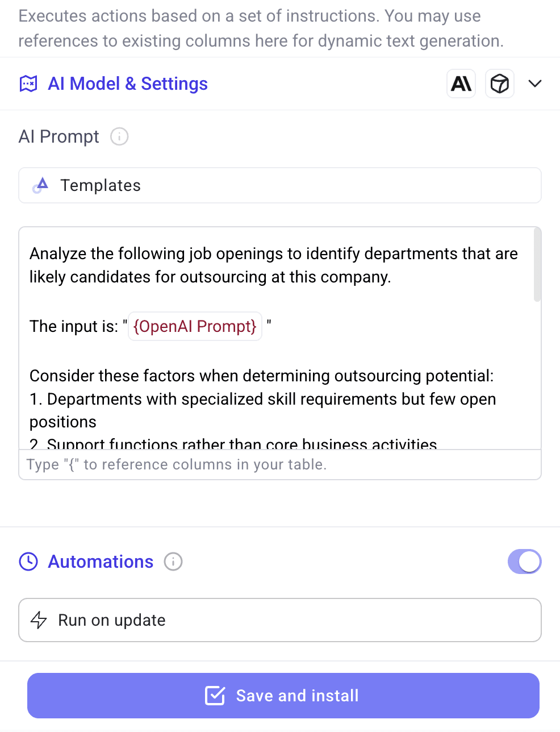Image resolution: width=560 pixels, height=732 pixels.
Task: Click the column reference input field
Action: (280, 464)
